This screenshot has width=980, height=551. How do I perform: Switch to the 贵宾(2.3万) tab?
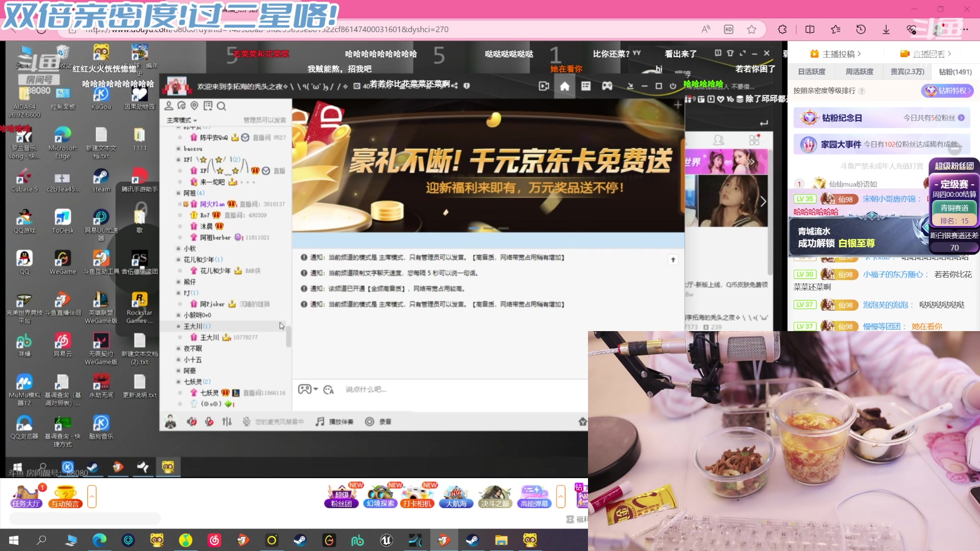pos(907,71)
